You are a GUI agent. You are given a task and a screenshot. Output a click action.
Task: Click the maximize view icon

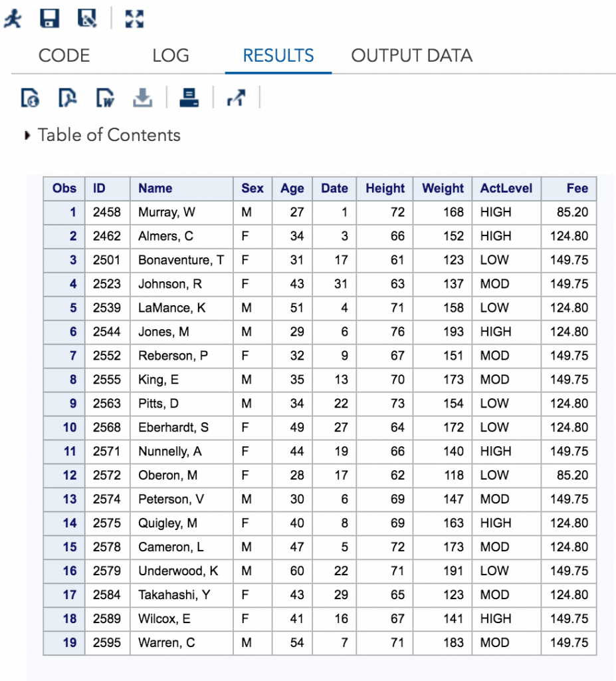click(x=134, y=19)
